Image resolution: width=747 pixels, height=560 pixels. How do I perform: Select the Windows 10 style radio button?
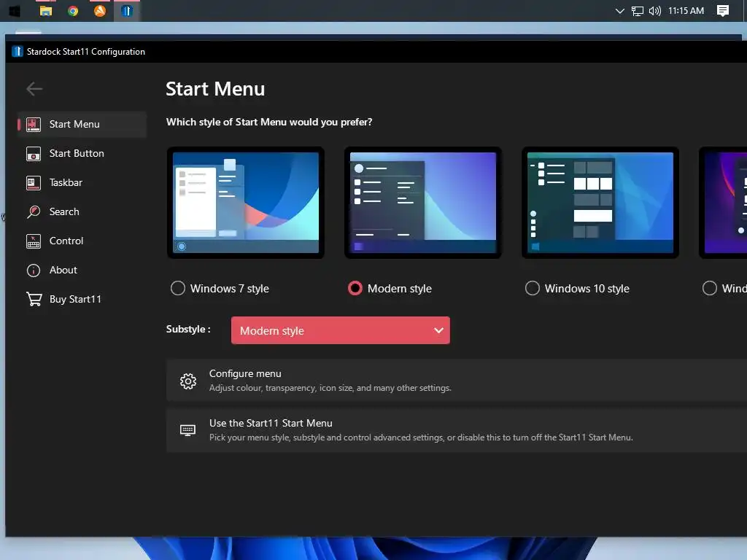pos(532,288)
